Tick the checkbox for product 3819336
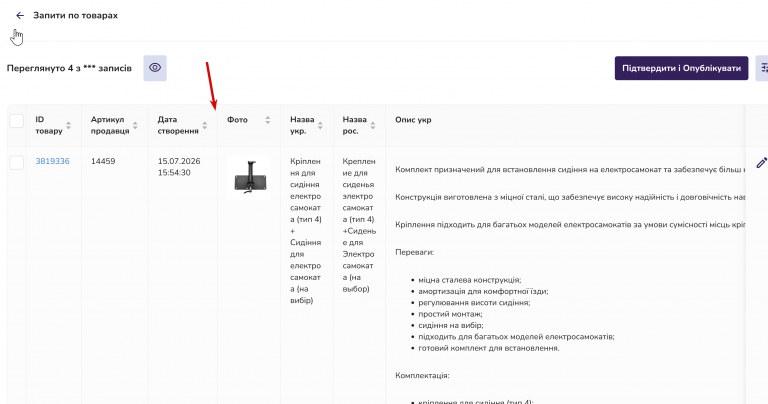 [x=17, y=163]
